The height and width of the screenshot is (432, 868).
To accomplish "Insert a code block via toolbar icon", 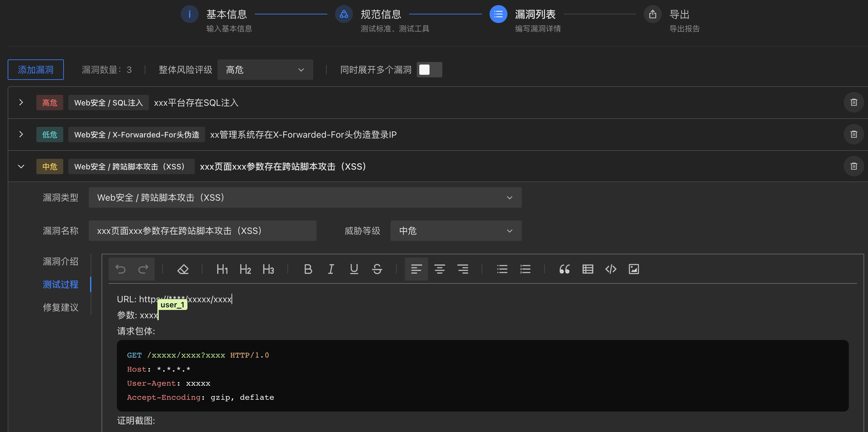I will [611, 269].
